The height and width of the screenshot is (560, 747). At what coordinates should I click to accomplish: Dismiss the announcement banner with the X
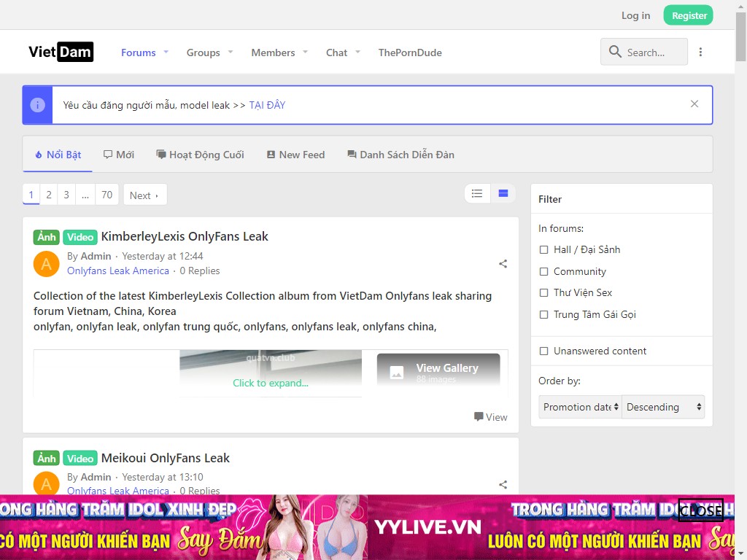[694, 104]
